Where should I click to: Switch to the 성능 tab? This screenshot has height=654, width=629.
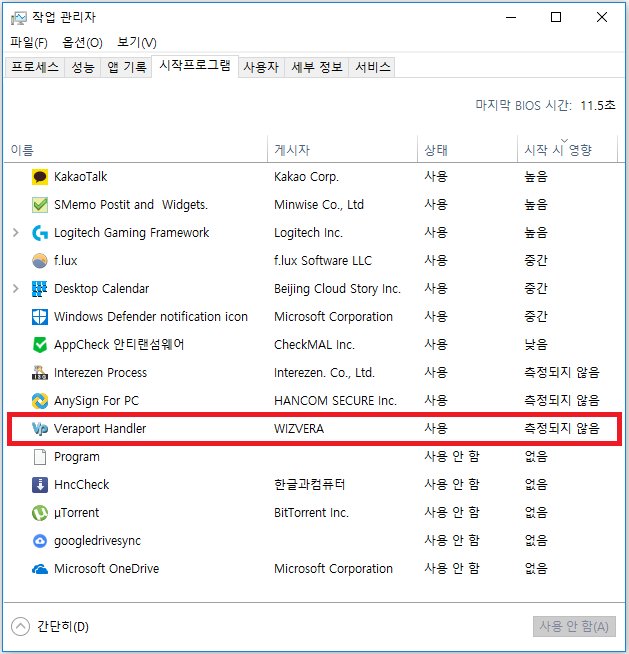click(x=83, y=67)
